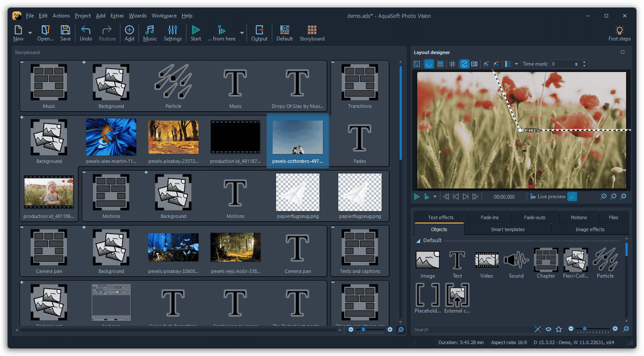Open project Settings from the toolbar
Image resolution: width=644 pixels, height=356 pixels.
tap(172, 33)
